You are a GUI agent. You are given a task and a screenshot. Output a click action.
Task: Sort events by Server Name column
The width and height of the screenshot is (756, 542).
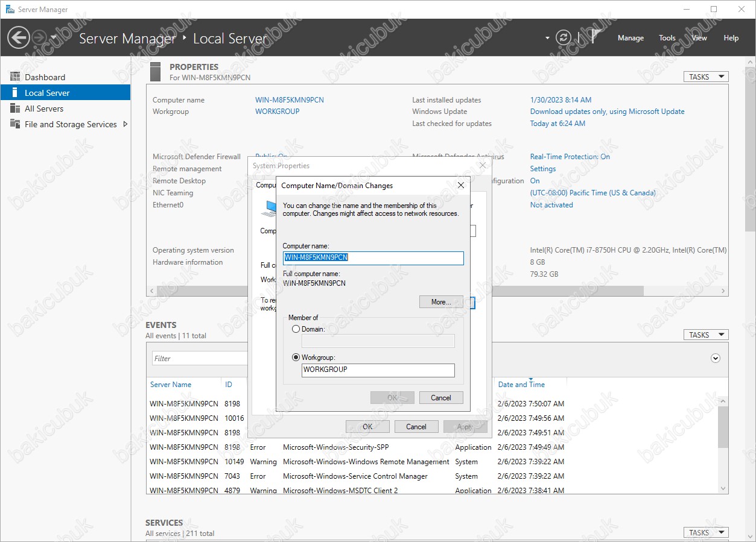(171, 385)
